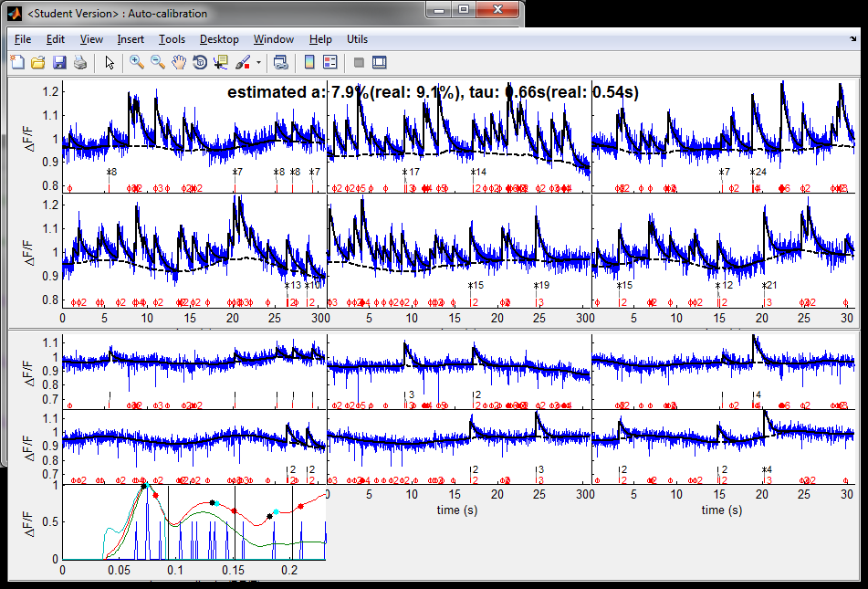Expand the brush color dropdown arrow
This screenshot has width=868, height=589.
pyautogui.click(x=258, y=63)
